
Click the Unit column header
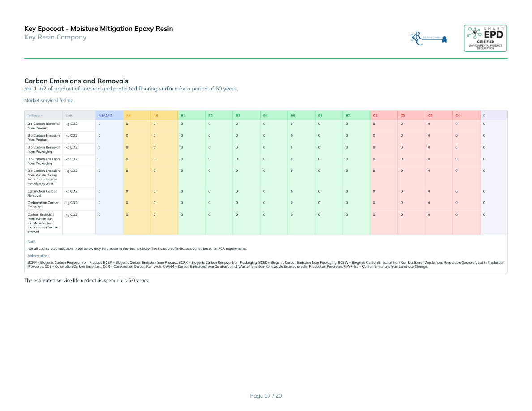(69, 116)
